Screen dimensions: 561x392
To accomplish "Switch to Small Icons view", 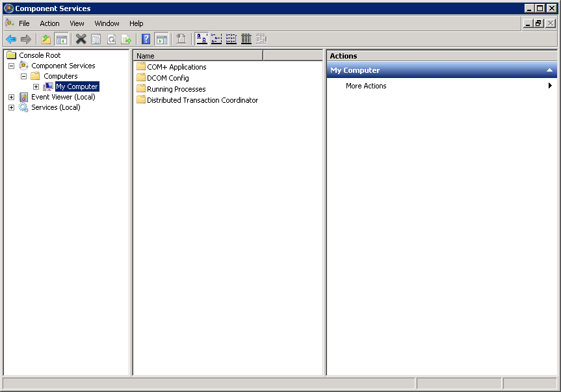I will [x=216, y=39].
